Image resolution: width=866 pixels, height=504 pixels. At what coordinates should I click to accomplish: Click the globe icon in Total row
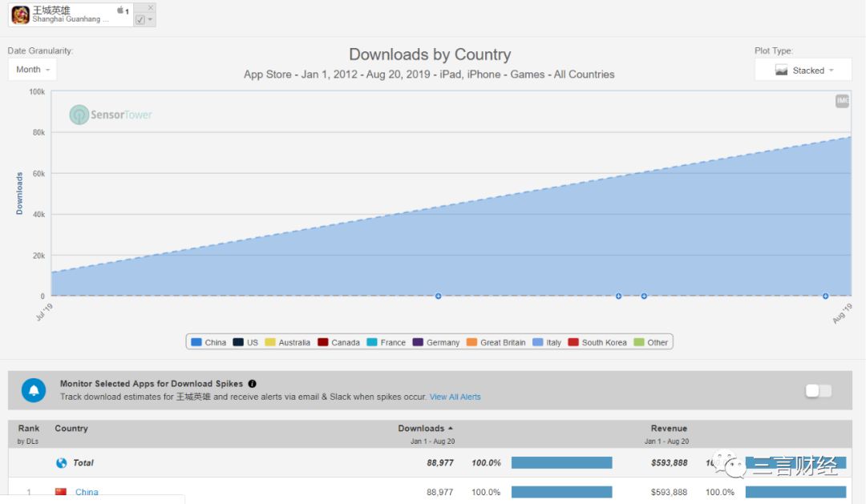[x=62, y=462]
